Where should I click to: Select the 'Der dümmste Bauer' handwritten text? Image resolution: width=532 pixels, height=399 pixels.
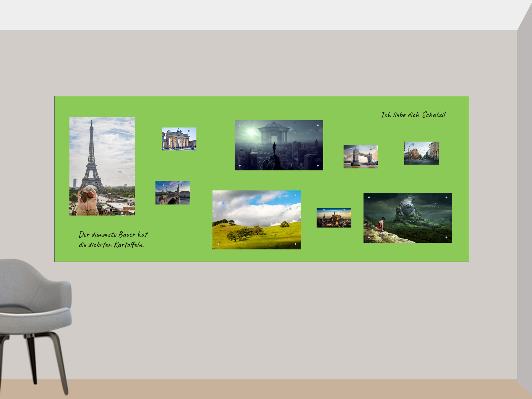click(113, 240)
